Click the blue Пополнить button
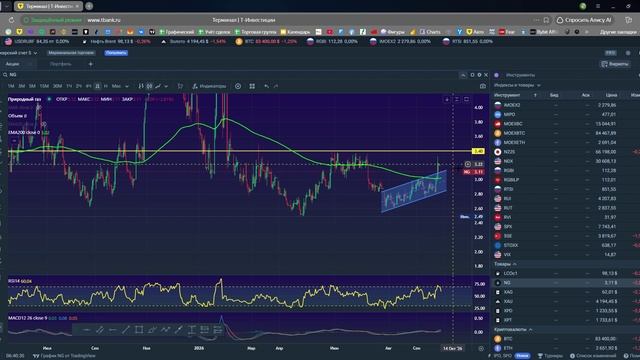The image size is (640, 360). point(116,53)
